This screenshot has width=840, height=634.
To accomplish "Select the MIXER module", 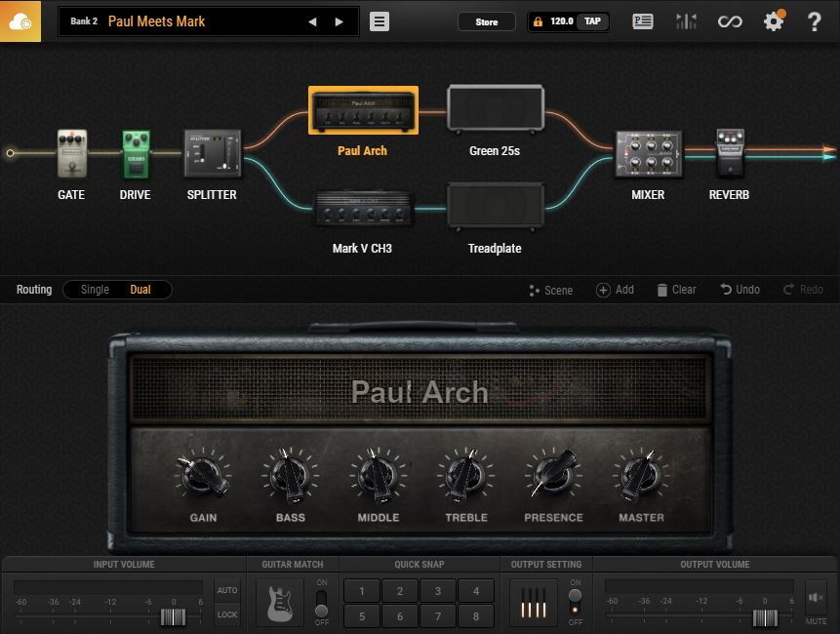I will pyautogui.click(x=649, y=154).
